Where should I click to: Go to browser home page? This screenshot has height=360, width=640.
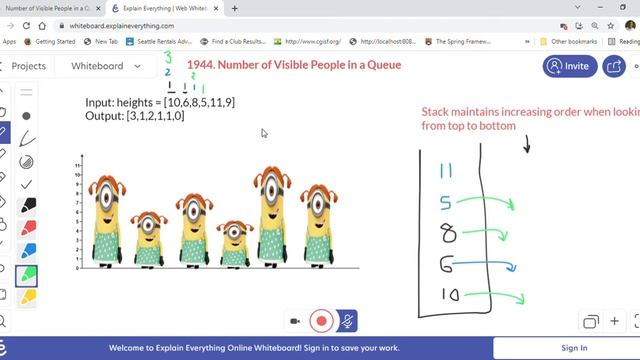[42, 26]
